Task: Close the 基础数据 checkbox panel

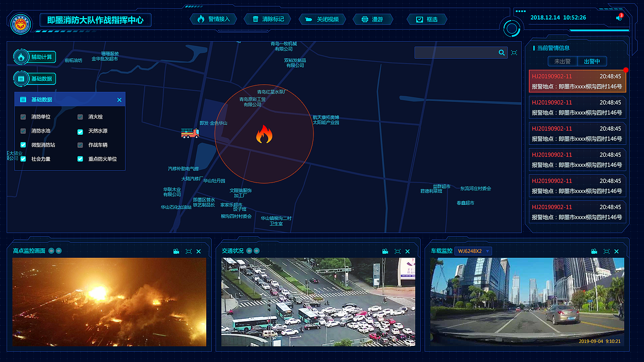Action: pos(119,100)
